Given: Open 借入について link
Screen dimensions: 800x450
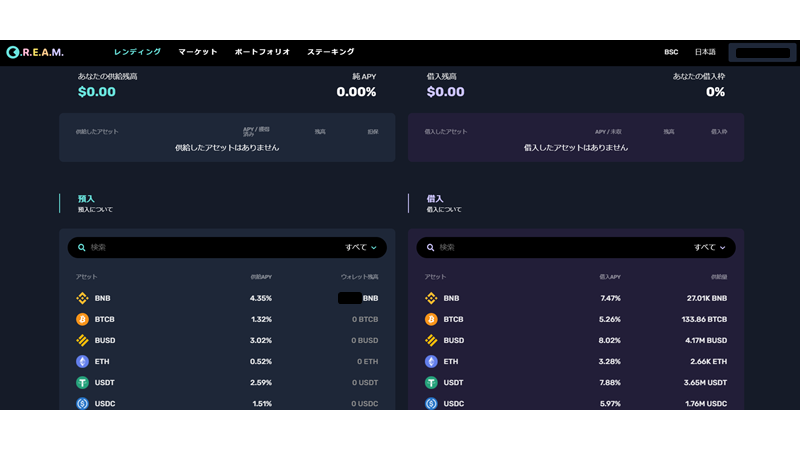Looking at the screenshot, I should point(444,210).
